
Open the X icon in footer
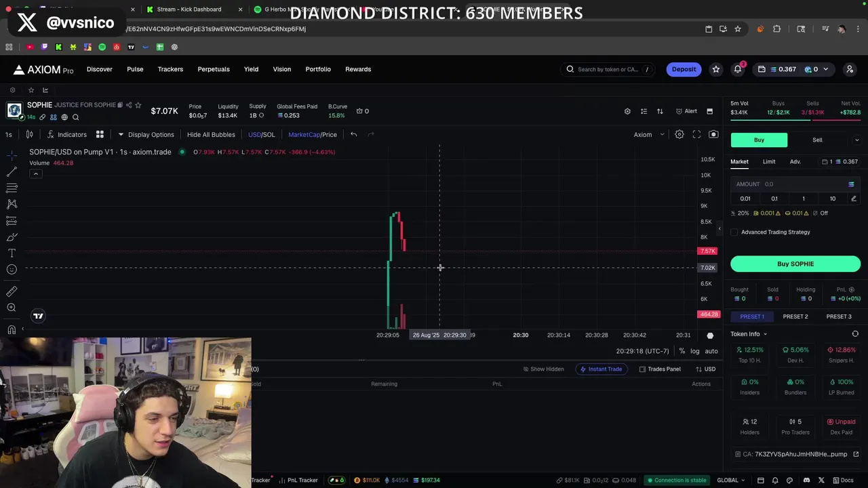[x=821, y=481]
